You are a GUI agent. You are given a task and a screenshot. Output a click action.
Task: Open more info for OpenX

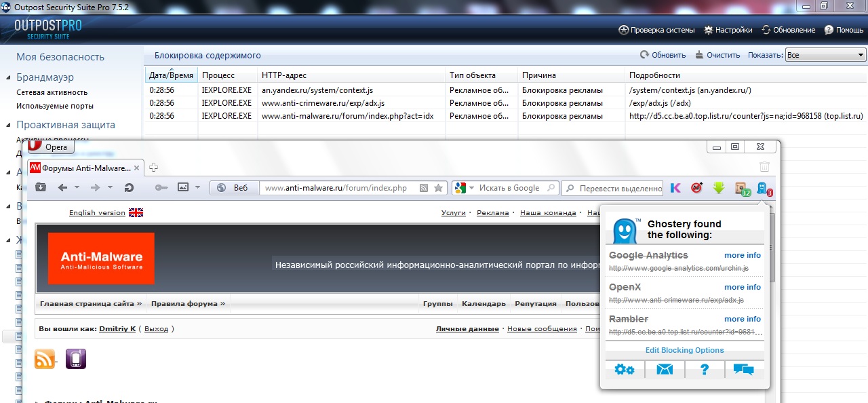[x=743, y=287]
